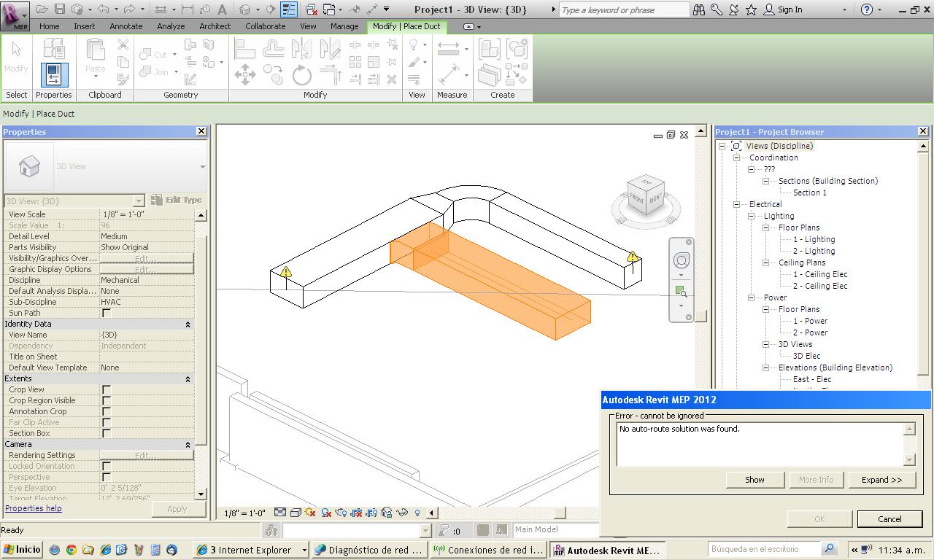Image resolution: width=934 pixels, height=560 pixels.
Task: Open the Properties help link
Action: 34,508
